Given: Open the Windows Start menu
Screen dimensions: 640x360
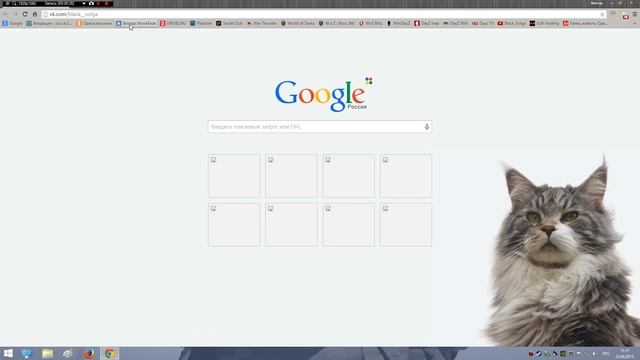Looking at the screenshot, I should point(8,353).
